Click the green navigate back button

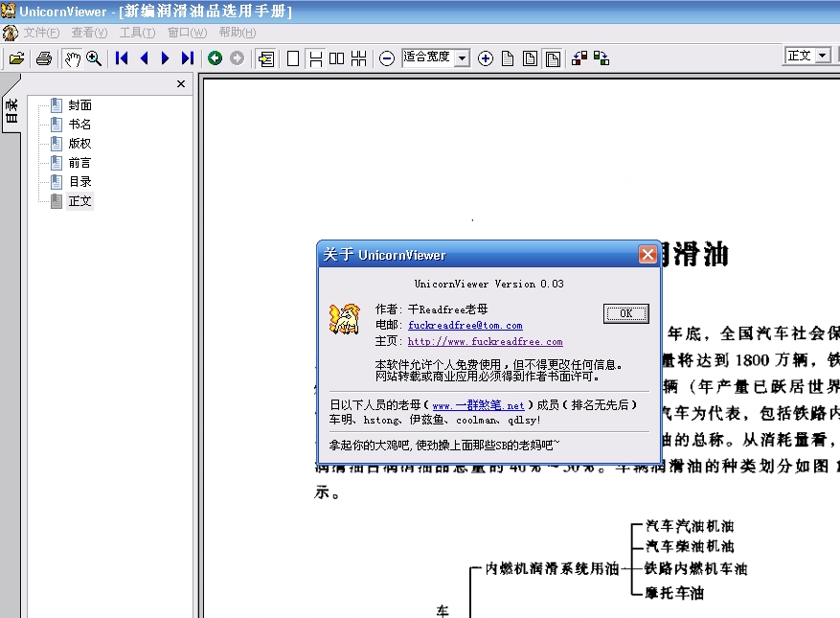click(216, 57)
